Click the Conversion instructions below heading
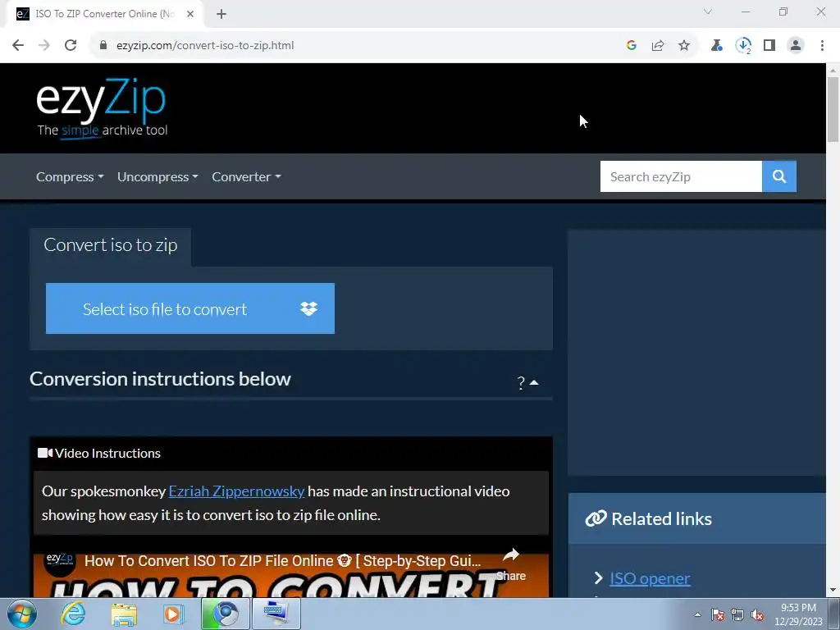The height and width of the screenshot is (630, 840). tap(160, 379)
